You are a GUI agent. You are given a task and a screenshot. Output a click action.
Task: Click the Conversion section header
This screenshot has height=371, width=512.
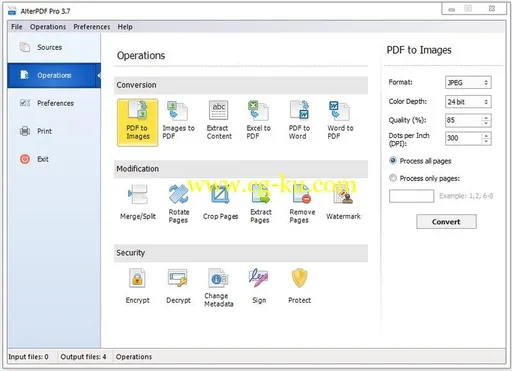click(241, 85)
